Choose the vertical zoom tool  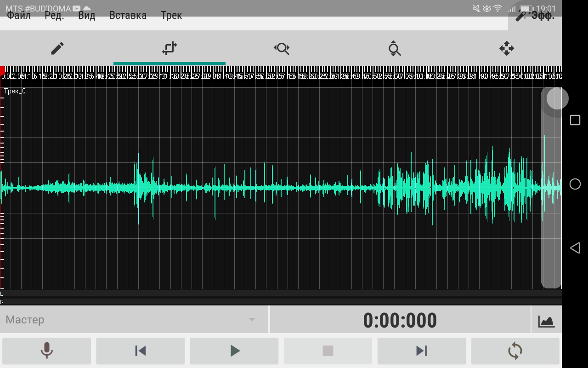394,48
